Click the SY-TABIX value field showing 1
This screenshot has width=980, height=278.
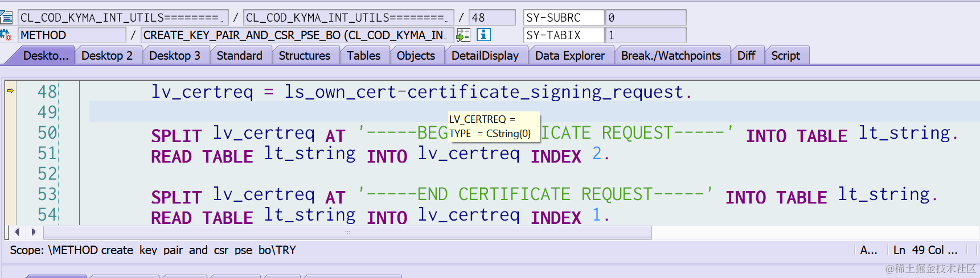646,35
